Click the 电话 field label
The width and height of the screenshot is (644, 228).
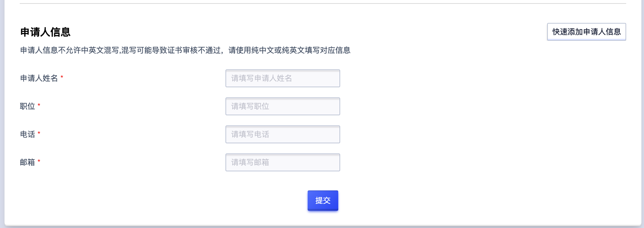(27, 134)
